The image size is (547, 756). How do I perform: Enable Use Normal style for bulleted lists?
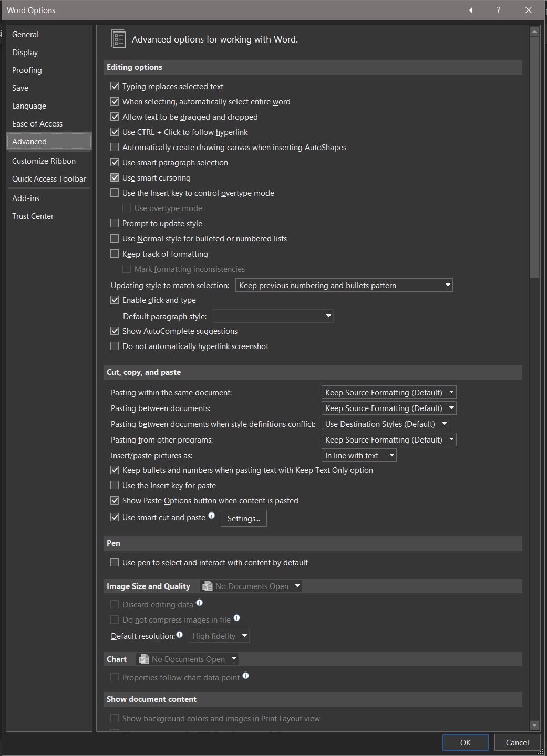pyautogui.click(x=115, y=238)
